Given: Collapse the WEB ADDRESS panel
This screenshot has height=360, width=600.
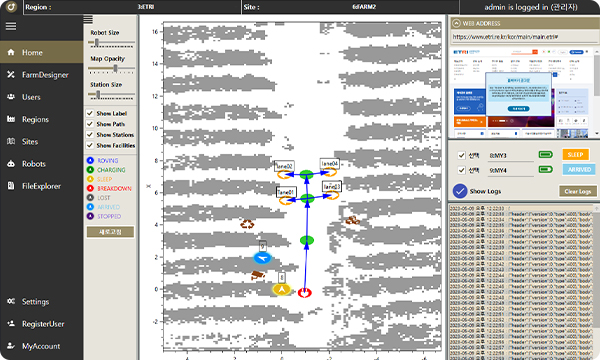Looking at the screenshot, I should (x=456, y=23).
